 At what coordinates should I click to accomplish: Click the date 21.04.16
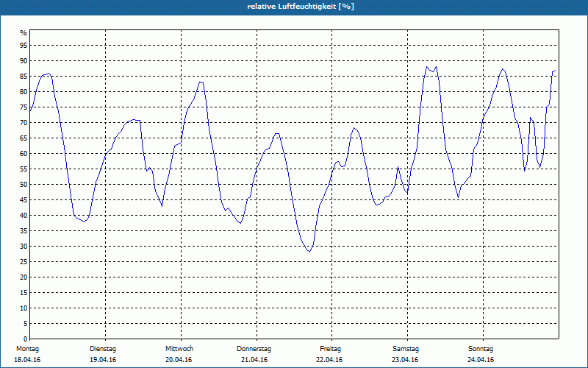[x=254, y=360]
